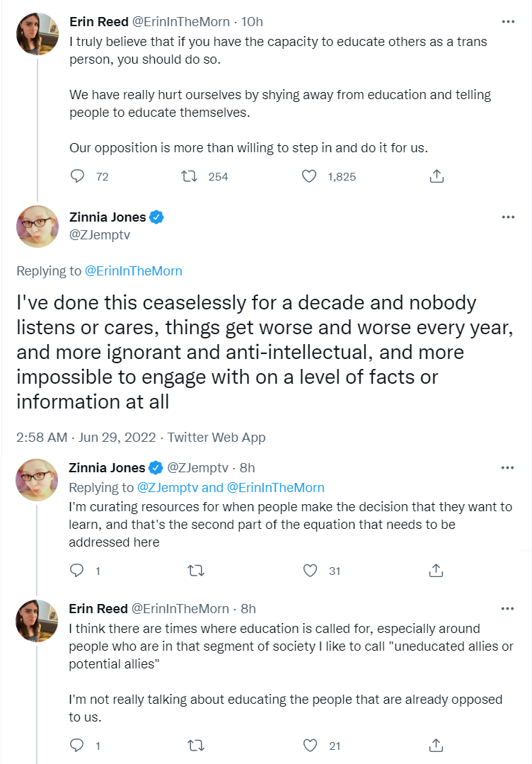Open more options on Erin Reed's top tweet

508,22
